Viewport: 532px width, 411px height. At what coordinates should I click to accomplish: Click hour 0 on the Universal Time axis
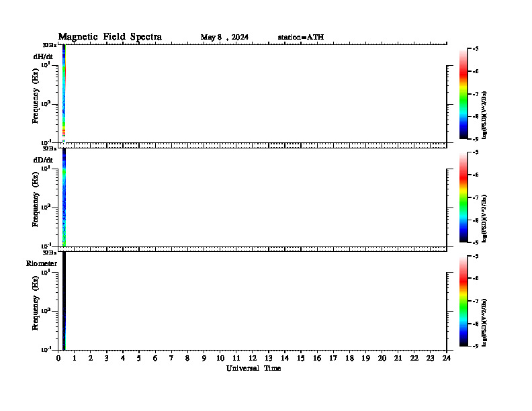[58, 358]
